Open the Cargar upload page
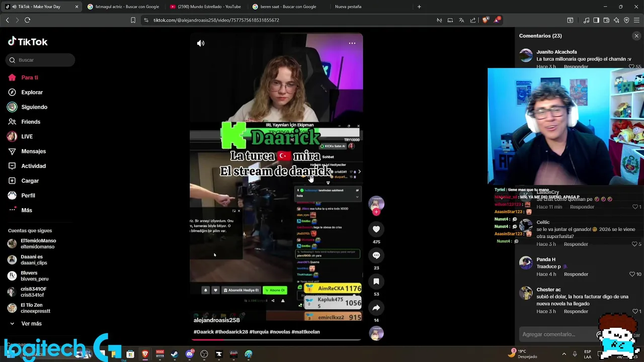This screenshot has width=644, height=362. [x=30, y=180]
